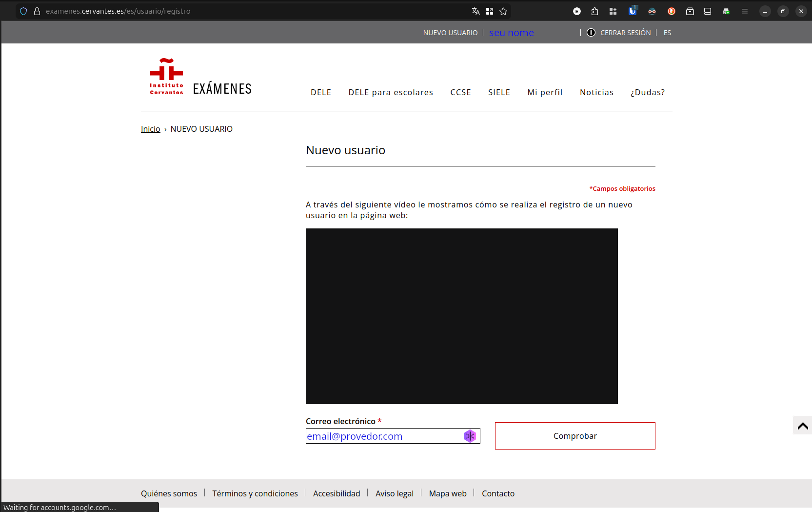Click CERRAR SESIÓN to log out

[x=625, y=33]
